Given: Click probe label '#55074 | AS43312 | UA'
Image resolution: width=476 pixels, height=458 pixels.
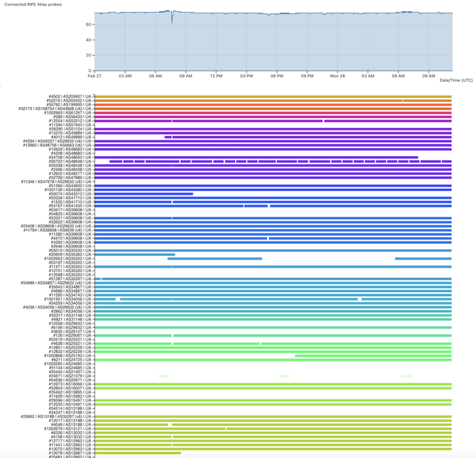Looking at the screenshot, I should (70, 193).
